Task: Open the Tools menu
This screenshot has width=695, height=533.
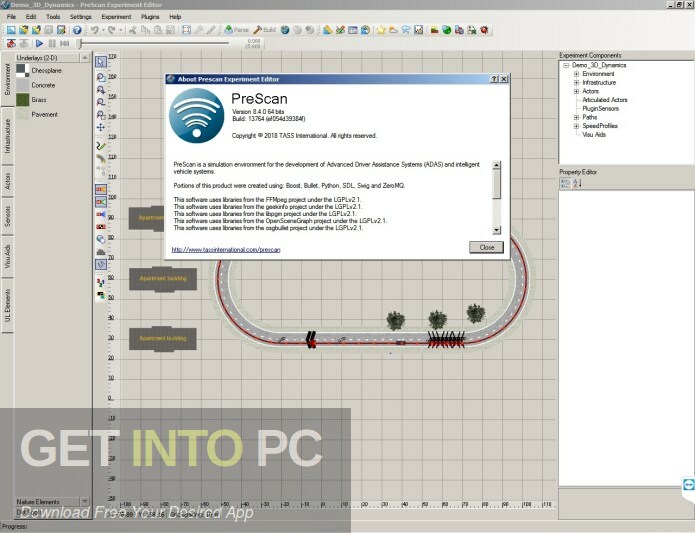Action: (x=53, y=17)
